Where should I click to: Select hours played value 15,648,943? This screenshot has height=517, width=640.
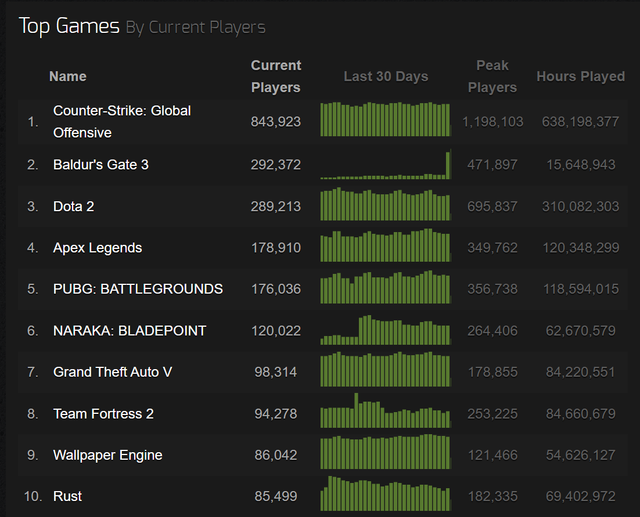[x=580, y=164]
